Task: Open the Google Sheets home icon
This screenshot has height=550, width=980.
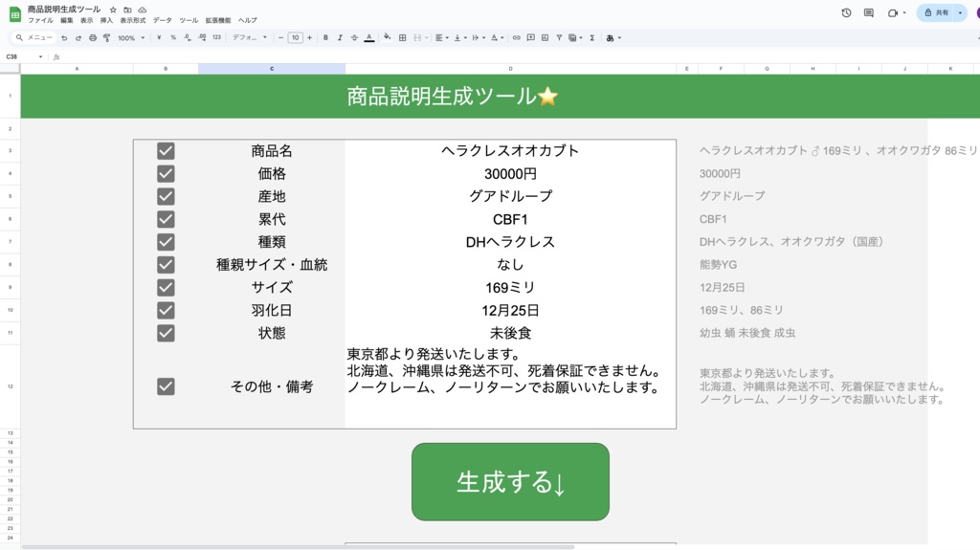Action: point(15,14)
